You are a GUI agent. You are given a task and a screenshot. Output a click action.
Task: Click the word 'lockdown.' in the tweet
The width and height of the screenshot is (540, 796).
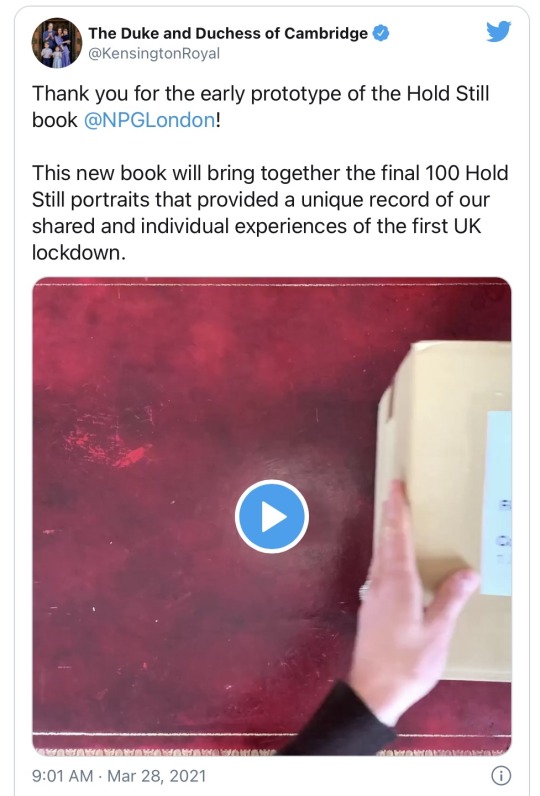click(x=79, y=252)
